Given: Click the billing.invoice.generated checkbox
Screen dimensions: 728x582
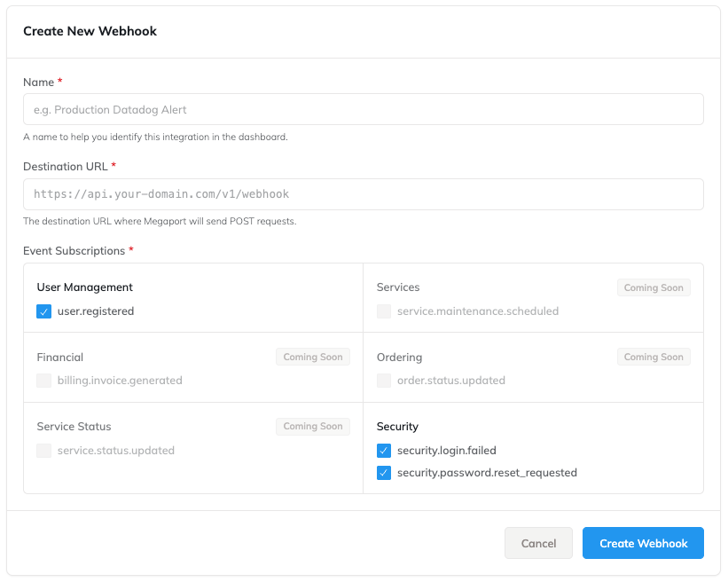Looking at the screenshot, I should tap(44, 381).
